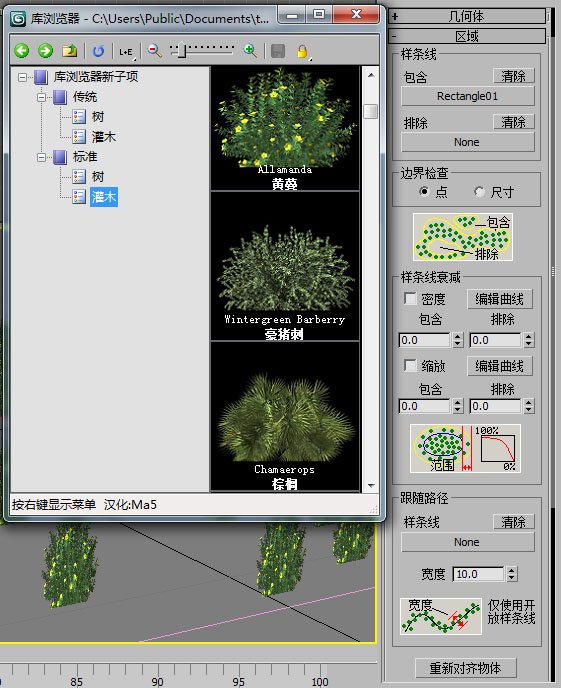Click the thumbnail size slider handle

(x=181, y=50)
